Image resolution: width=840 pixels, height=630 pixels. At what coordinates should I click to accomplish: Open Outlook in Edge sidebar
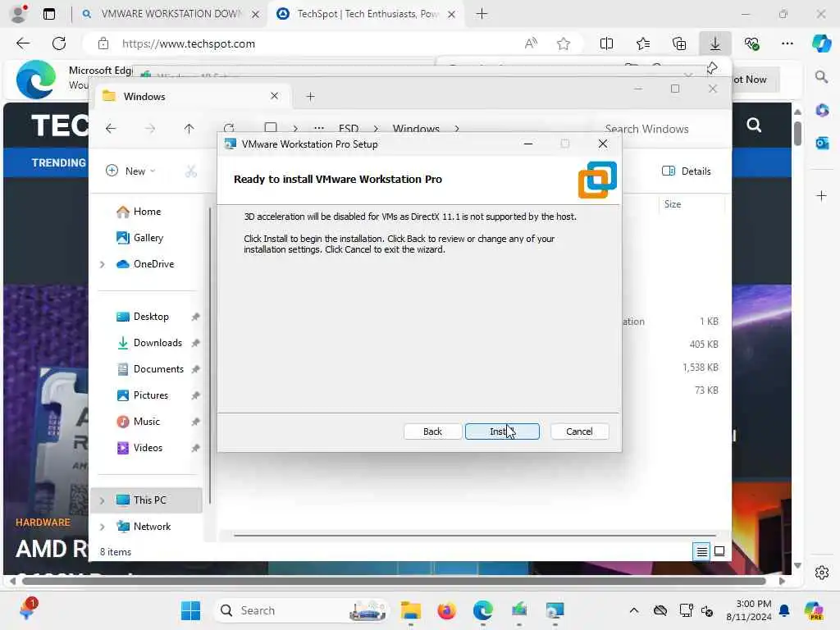(822, 143)
